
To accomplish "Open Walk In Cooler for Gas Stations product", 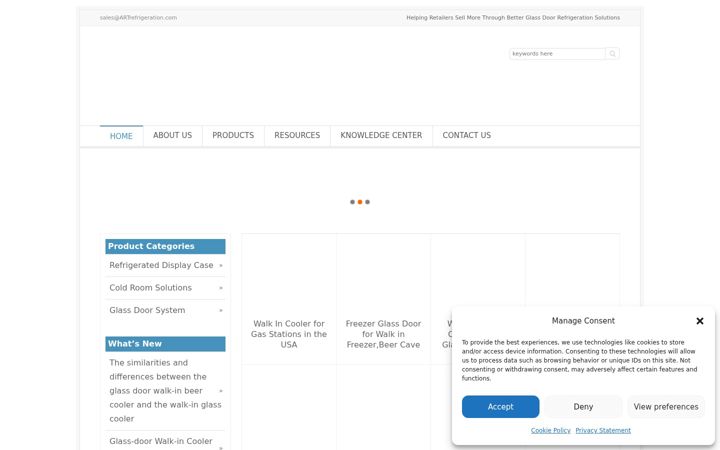I will [x=289, y=334].
